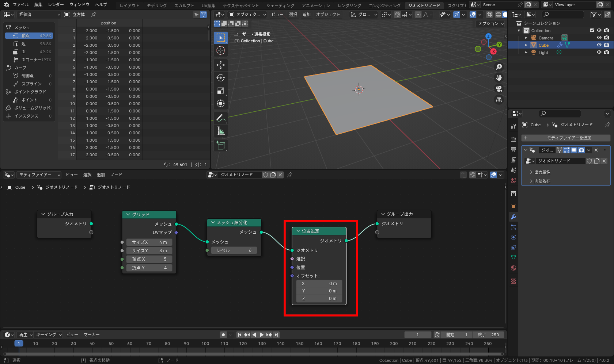
Task: Choose the Annotate pencil tool
Action: (x=221, y=118)
